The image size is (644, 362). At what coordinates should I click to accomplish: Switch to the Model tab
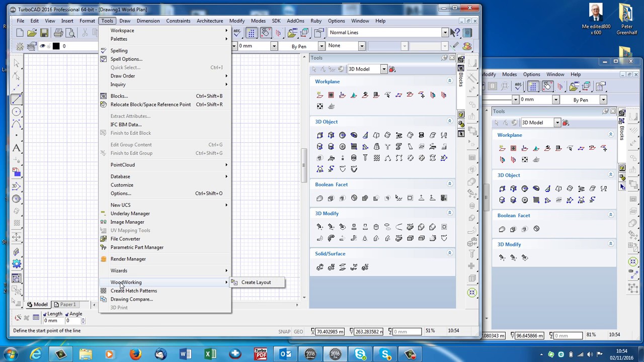[x=38, y=305]
